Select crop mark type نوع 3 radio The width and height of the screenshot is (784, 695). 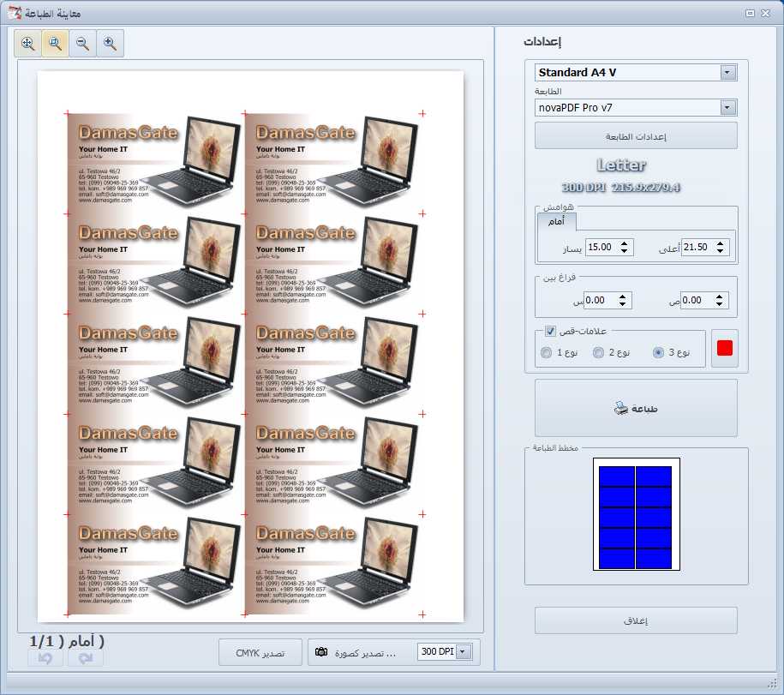[x=659, y=352]
